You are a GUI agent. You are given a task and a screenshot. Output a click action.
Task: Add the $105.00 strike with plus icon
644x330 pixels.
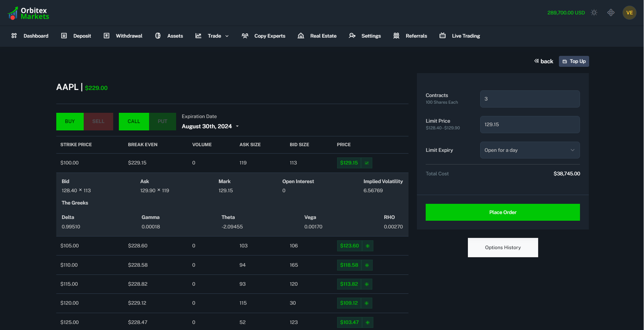(367, 246)
